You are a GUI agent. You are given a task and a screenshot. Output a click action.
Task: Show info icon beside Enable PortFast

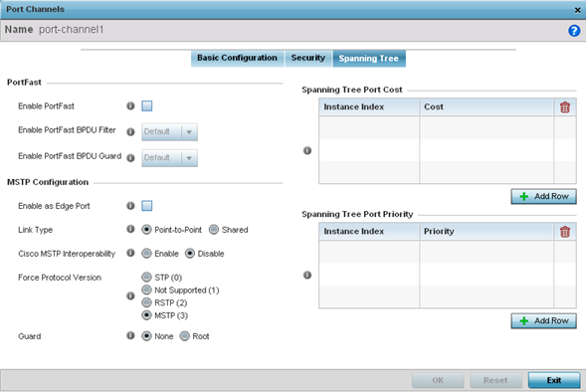pos(130,105)
